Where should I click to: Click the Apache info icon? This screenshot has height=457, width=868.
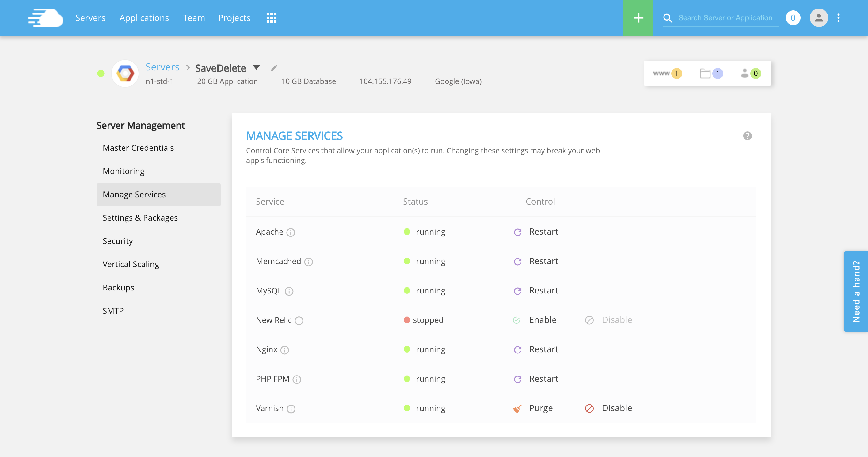coord(291,232)
